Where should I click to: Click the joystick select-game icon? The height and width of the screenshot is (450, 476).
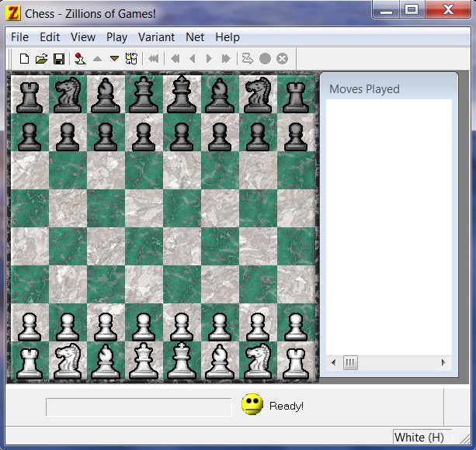coord(80,58)
